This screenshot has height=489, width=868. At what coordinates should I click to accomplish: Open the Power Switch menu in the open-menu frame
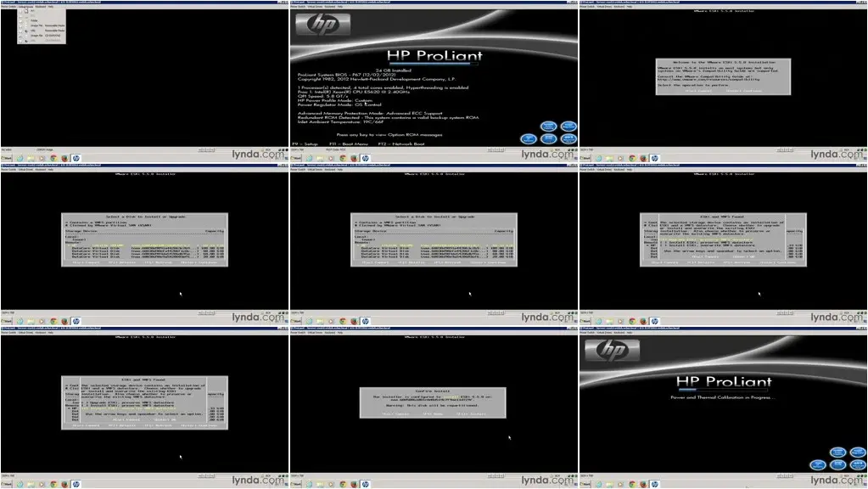tap(8, 7)
